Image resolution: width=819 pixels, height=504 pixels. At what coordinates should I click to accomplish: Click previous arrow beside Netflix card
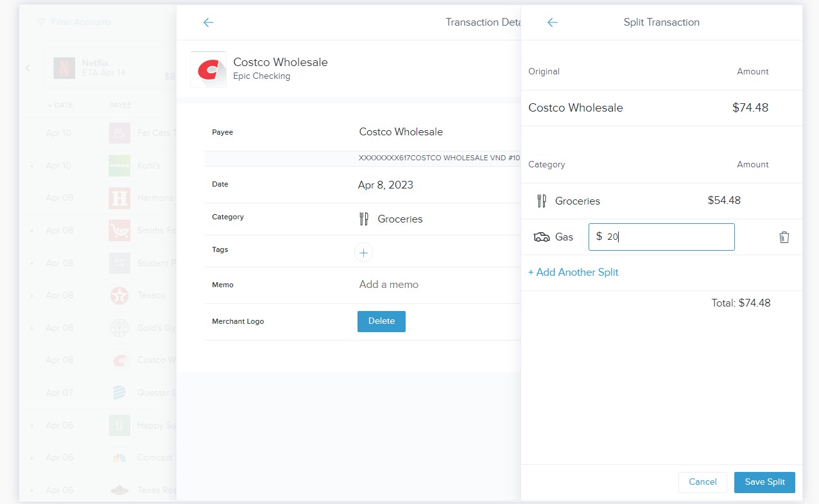(28, 67)
